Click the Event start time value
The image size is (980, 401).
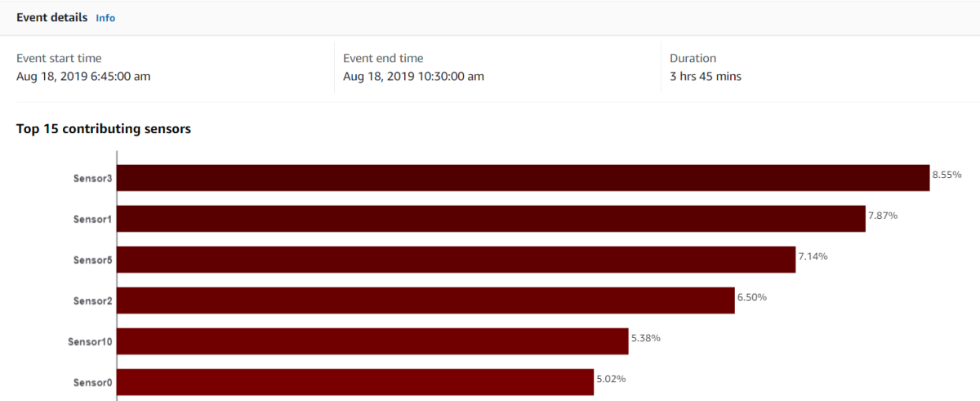pos(83,77)
